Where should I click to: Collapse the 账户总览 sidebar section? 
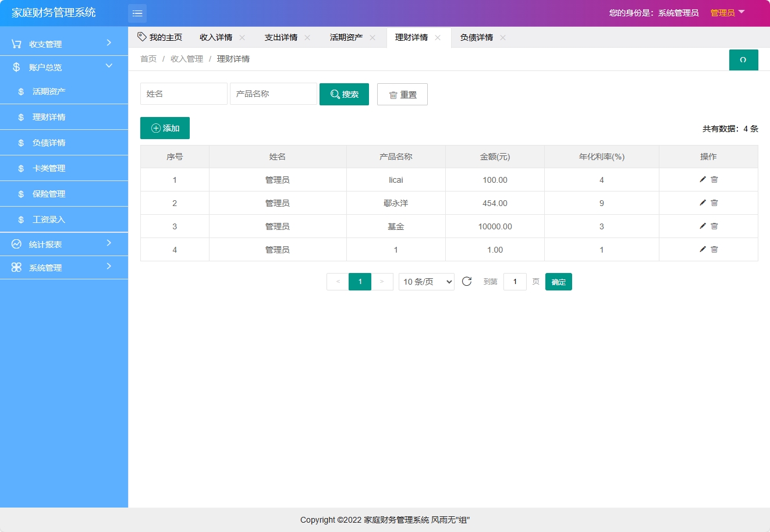(x=109, y=66)
